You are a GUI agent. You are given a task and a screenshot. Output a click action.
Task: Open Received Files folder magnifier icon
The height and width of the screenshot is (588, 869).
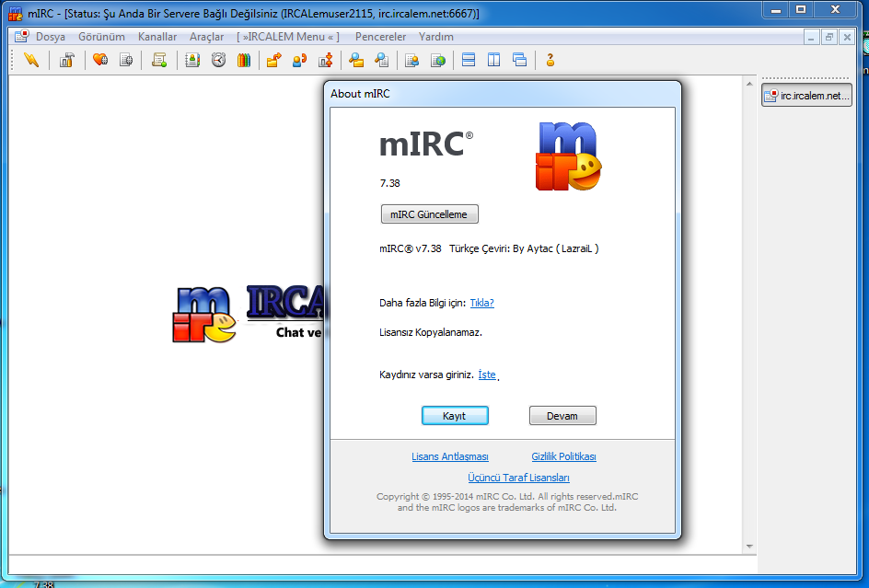(x=356, y=60)
